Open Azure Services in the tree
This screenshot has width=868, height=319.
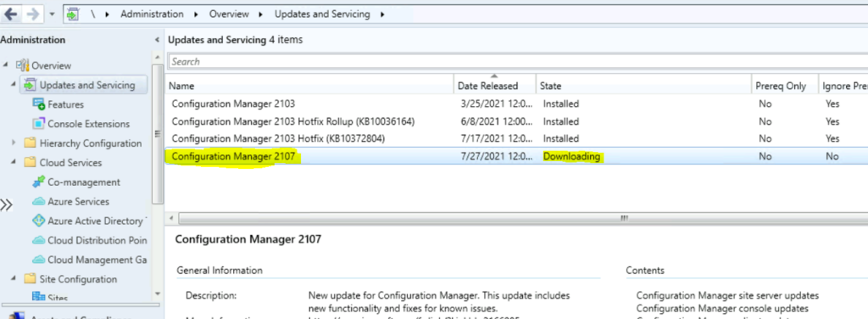[79, 202]
